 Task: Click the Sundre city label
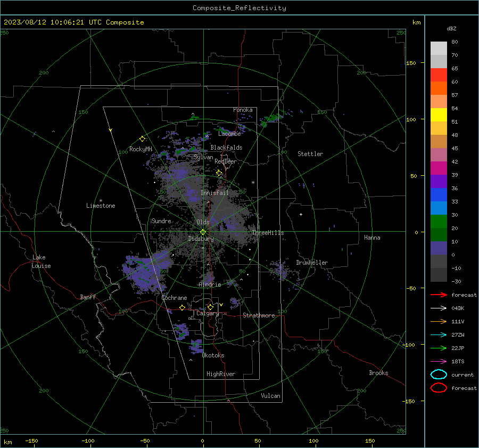click(x=161, y=221)
